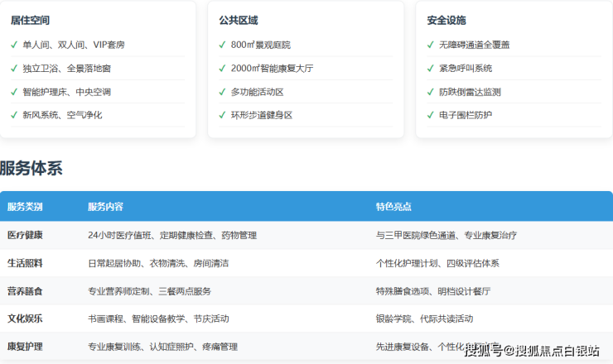
Task: Click the checkmark before 防跌倒雷达监测
Action: coord(430,92)
